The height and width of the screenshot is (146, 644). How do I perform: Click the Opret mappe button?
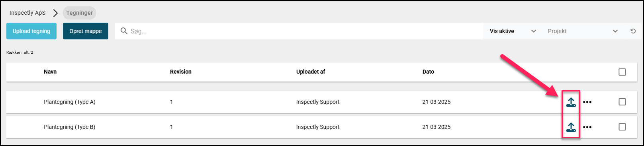[x=86, y=31]
